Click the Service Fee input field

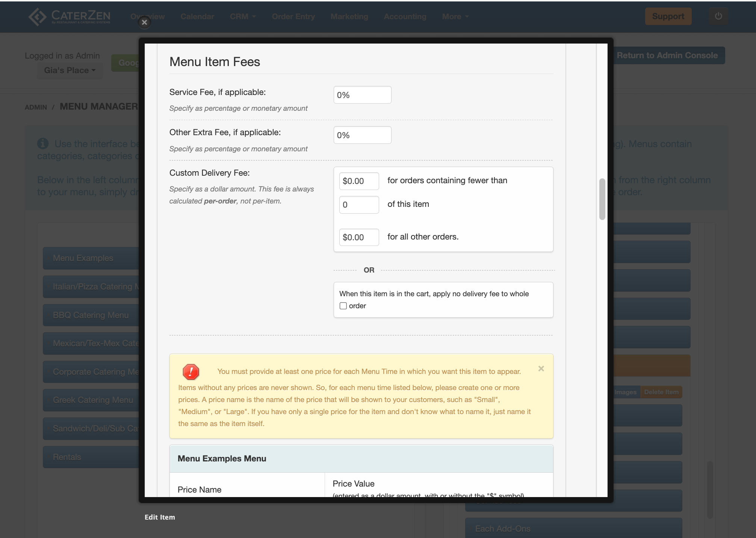click(362, 95)
